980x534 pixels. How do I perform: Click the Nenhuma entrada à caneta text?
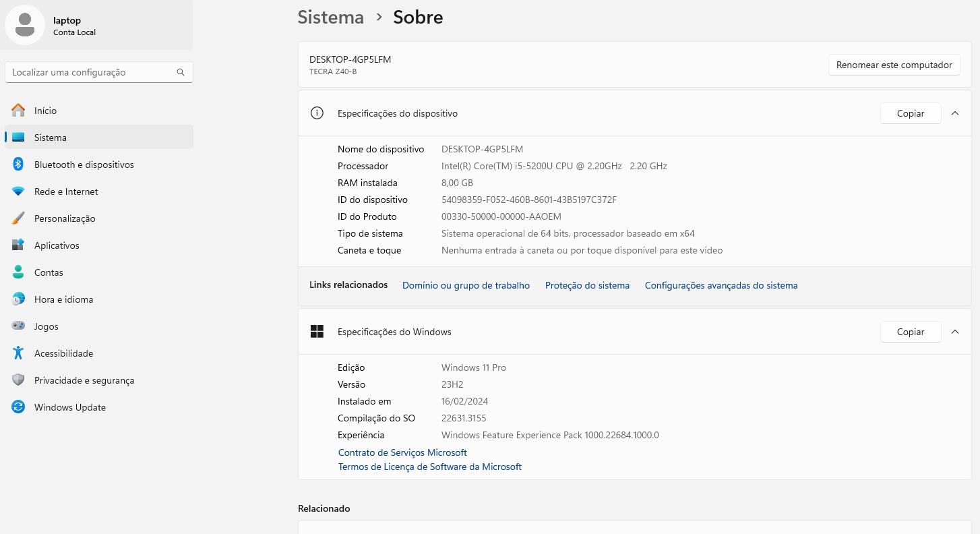[582, 250]
